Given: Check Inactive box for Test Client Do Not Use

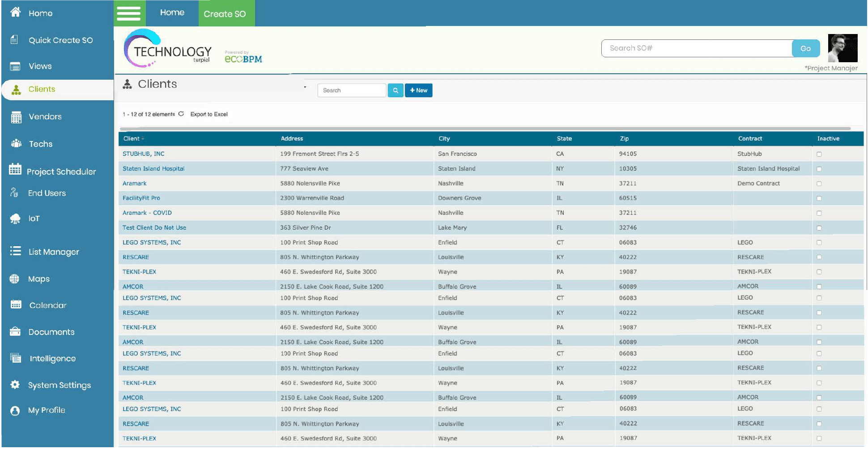Looking at the screenshot, I should (819, 228).
